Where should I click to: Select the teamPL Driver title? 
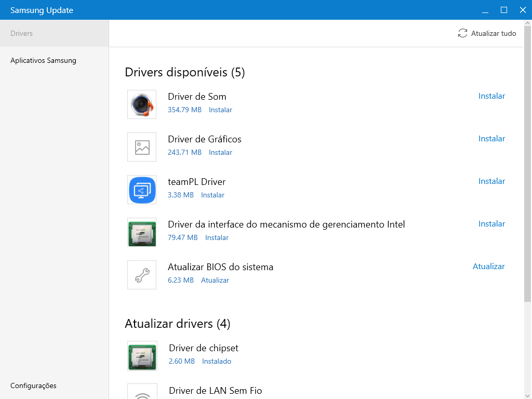click(x=197, y=182)
